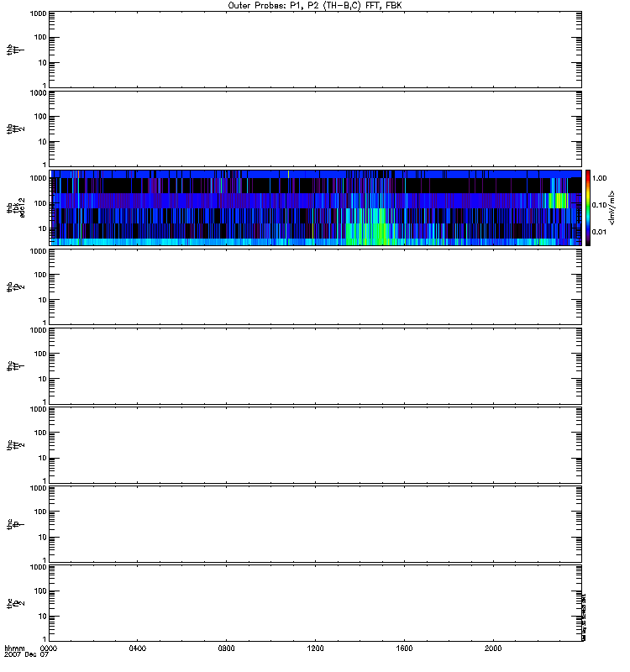Click the '<|mV/m|>' color bar units label
This screenshot has height=672, width=630.
612,207
